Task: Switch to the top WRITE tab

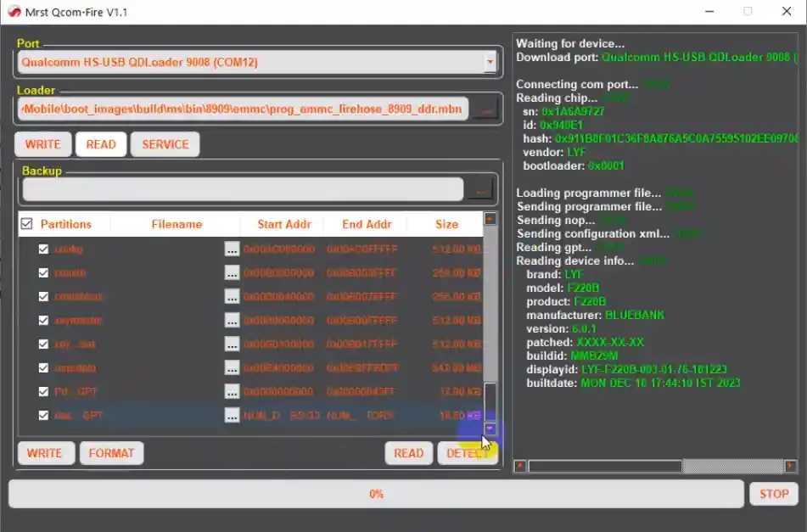Action: coord(42,144)
